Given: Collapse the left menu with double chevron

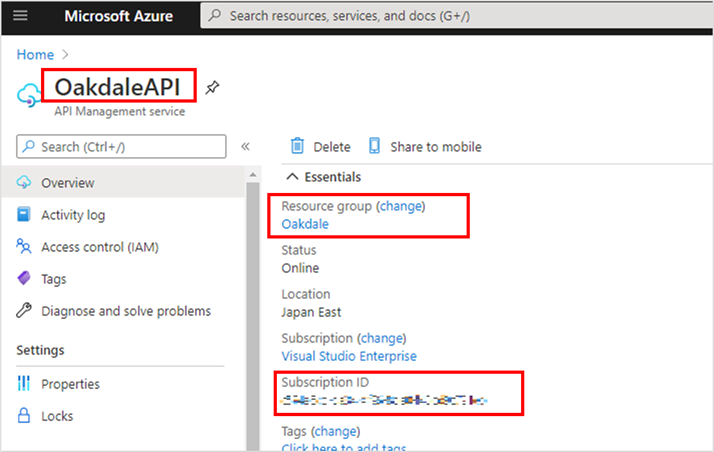Looking at the screenshot, I should point(245,147).
